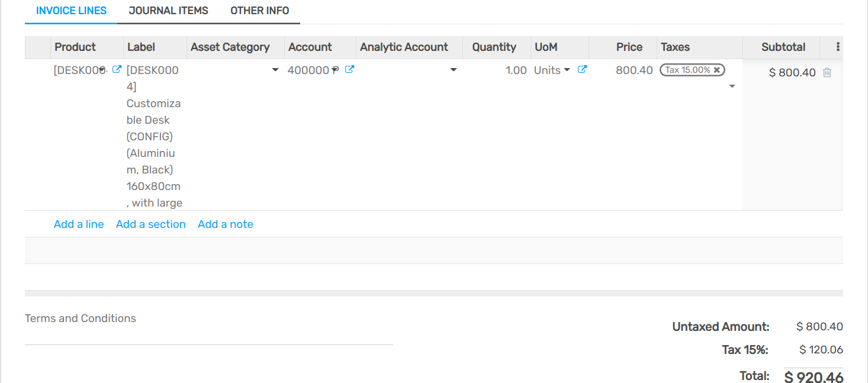Image resolution: width=868 pixels, height=383 pixels.
Task: Open the Units UoM dropdown
Action: coord(567,70)
